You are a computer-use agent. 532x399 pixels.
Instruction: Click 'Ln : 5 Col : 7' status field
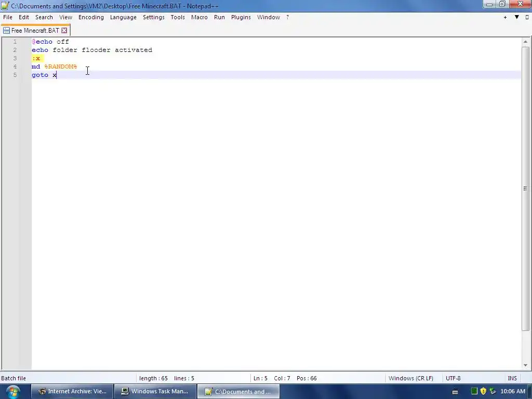[x=272, y=378]
